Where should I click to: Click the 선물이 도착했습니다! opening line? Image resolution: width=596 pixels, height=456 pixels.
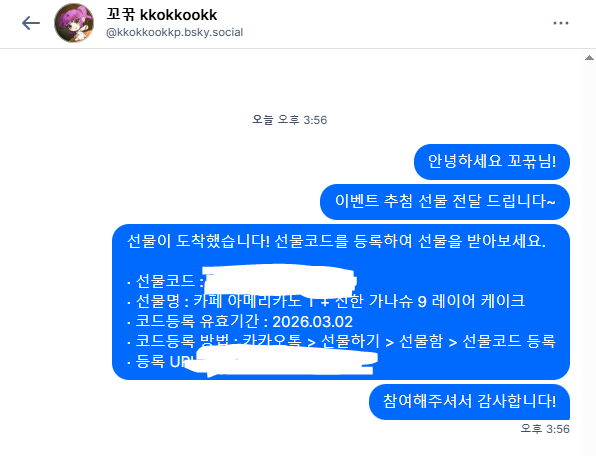[336, 241]
